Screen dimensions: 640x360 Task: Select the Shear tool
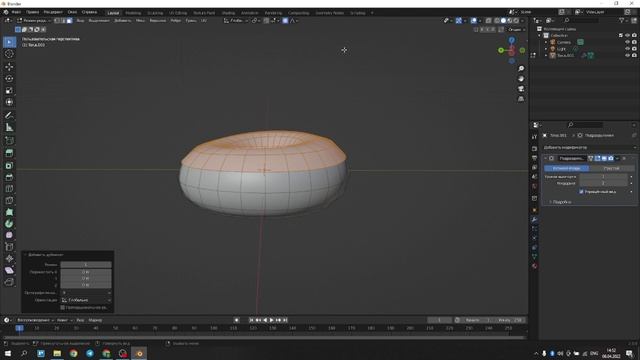9,270
